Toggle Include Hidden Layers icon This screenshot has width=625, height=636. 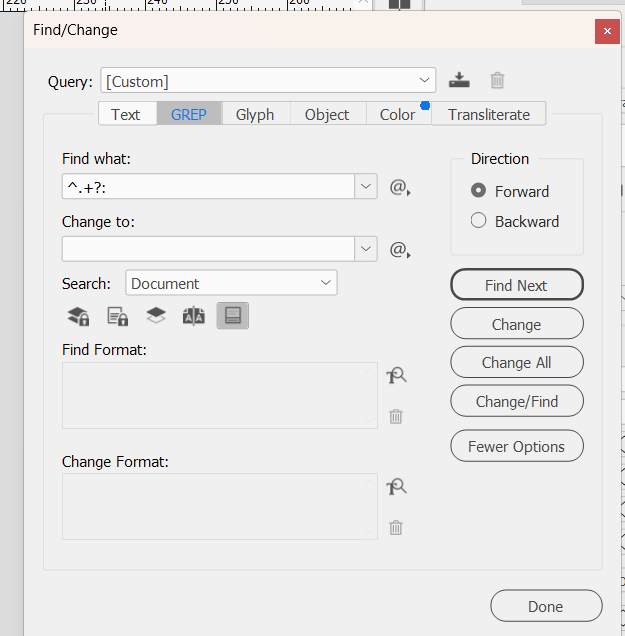[x=155, y=317]
